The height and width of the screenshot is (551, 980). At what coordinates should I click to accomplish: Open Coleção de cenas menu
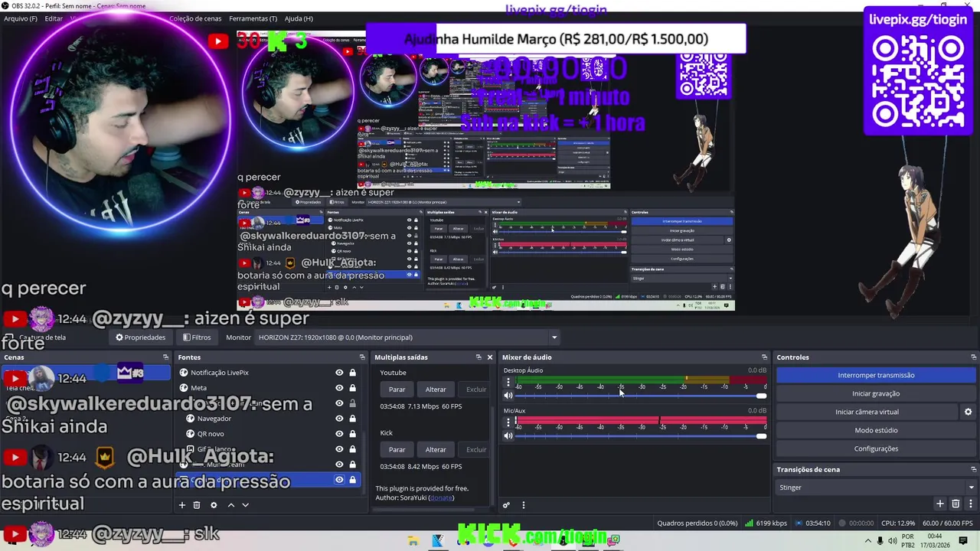tap(194, 18)
